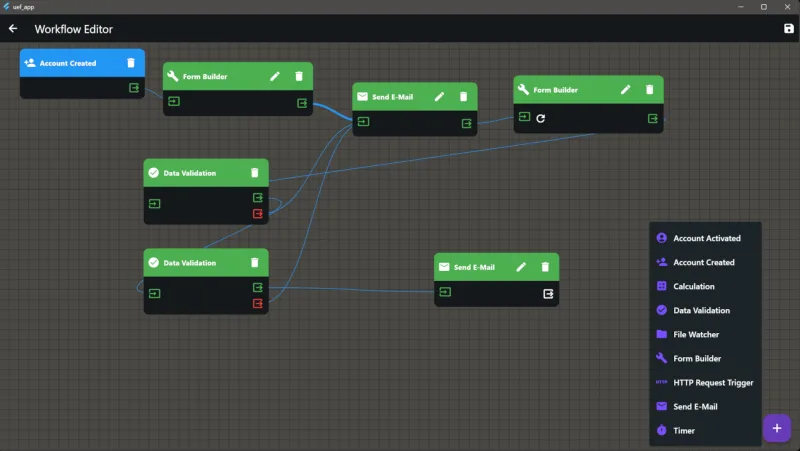This screenshot has width=800, height=451.
Task: Choose Calculation in the node menu
Action: pyautogui.click(x=705, y=286)
